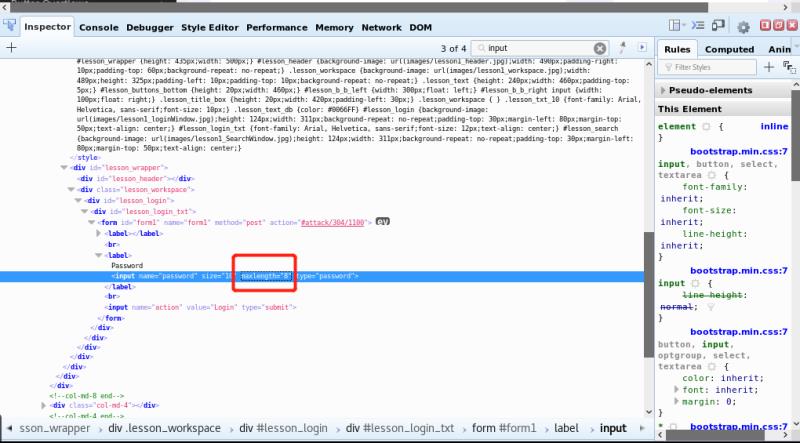Switch to the Computed sidebar tab
The width and height of the screenshot is (800, 443).
[729, 49]
